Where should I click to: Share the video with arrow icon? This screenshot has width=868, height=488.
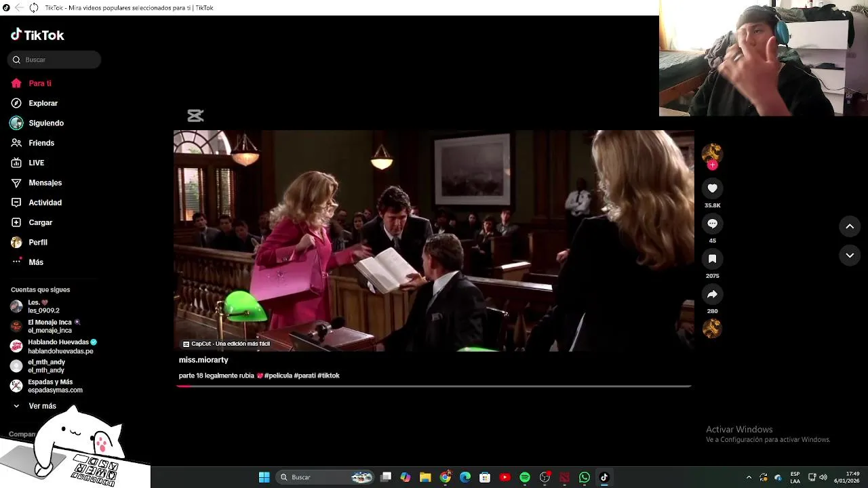click(x=712, y=294)
